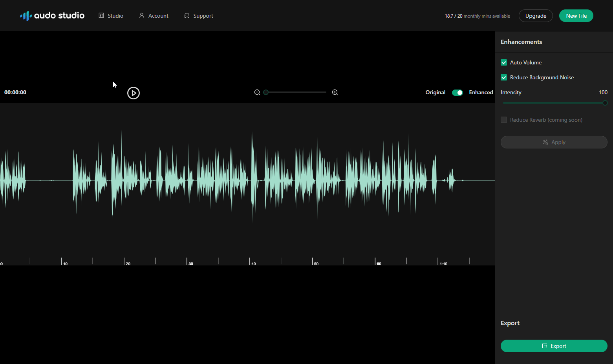Adjust the noise Intensity slider
The width and height of the screenshot is (613, 364).
click(x=554, y=103)
